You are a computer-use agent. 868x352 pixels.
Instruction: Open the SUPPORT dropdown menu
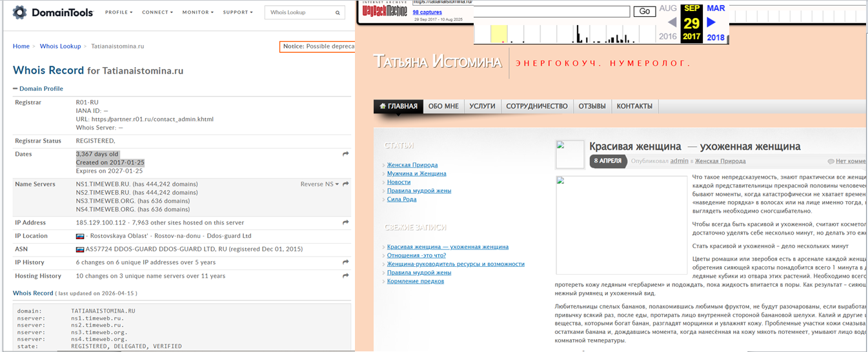239,12
